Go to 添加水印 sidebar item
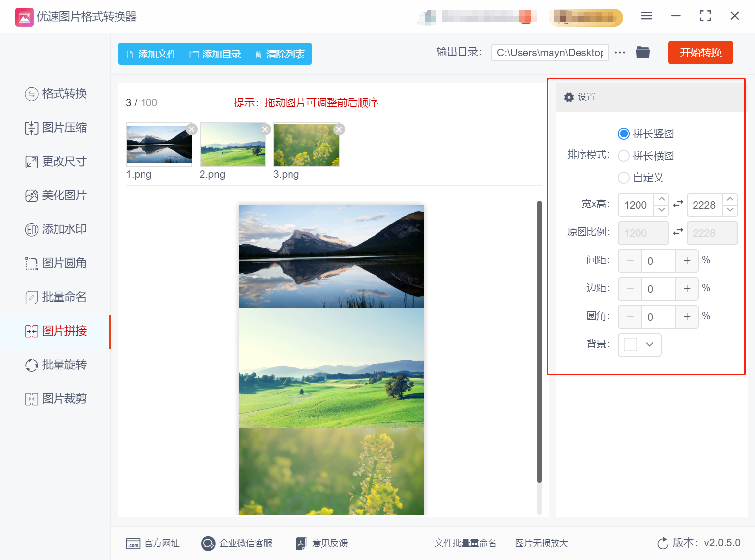 coord(56,229)
